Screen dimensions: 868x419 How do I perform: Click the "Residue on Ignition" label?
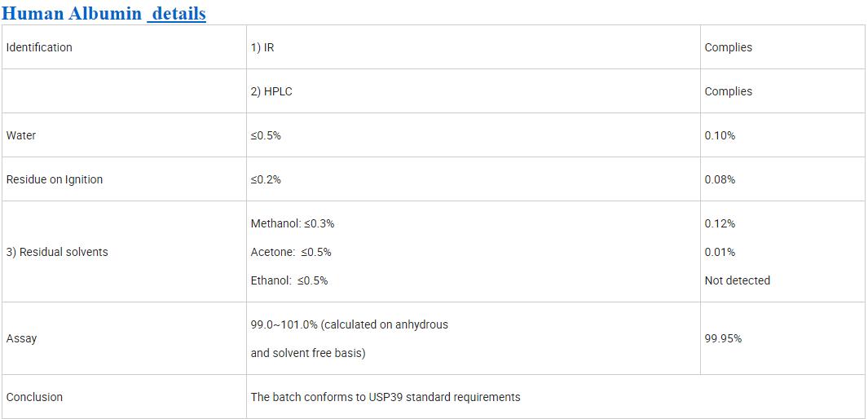click(x=55, y=179)
